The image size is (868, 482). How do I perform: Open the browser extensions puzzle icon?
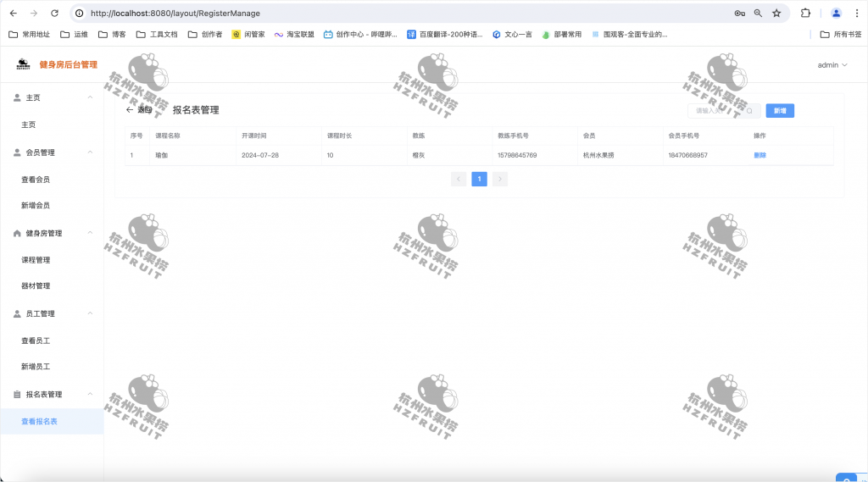click(805, 14)
